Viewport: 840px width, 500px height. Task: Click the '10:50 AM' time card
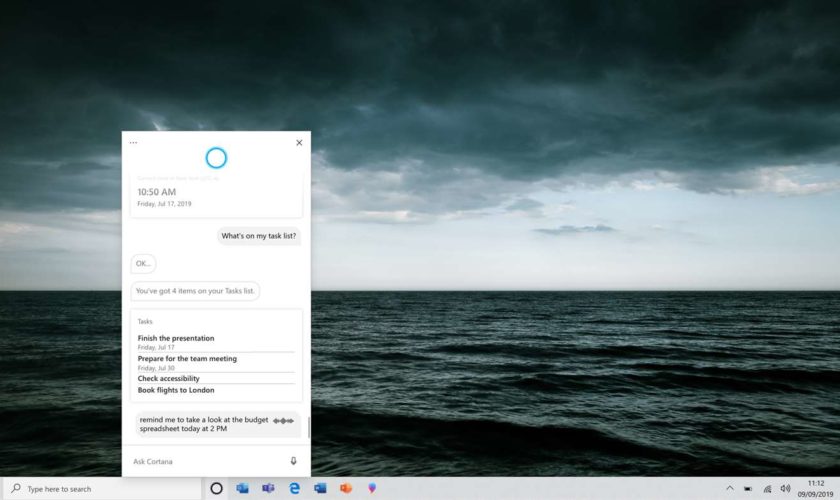tap(216, 196)
